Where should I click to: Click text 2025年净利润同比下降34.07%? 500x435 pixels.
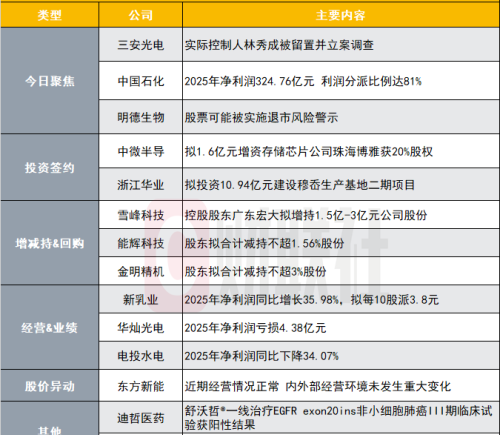[262, 356]
